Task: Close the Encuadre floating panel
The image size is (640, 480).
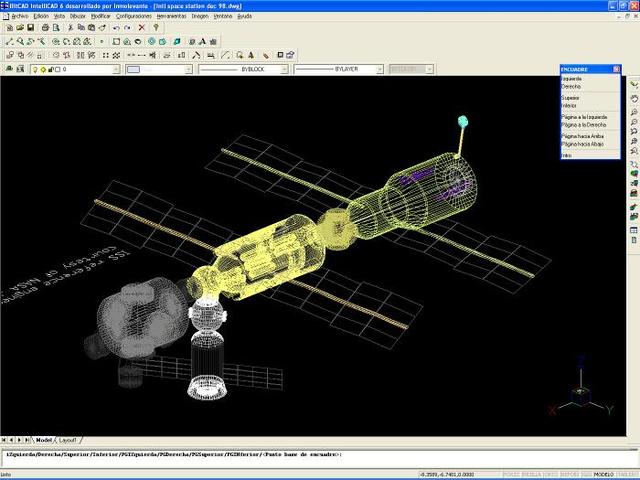Action: (616, 69)
